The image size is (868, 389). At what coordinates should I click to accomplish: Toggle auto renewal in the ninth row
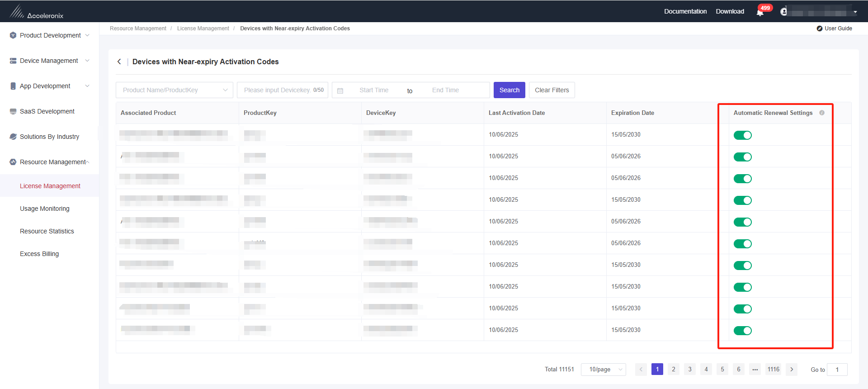(x=742, y=309)
